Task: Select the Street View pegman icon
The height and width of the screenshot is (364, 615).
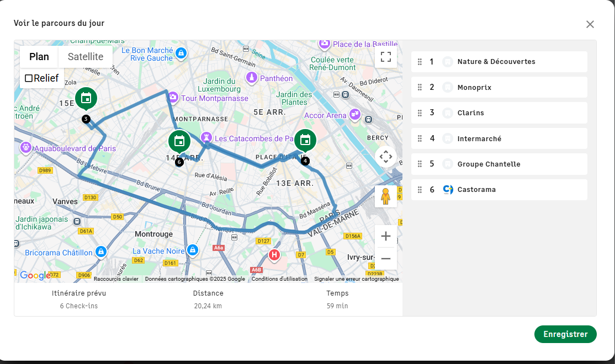Action: tap(385, 196)
